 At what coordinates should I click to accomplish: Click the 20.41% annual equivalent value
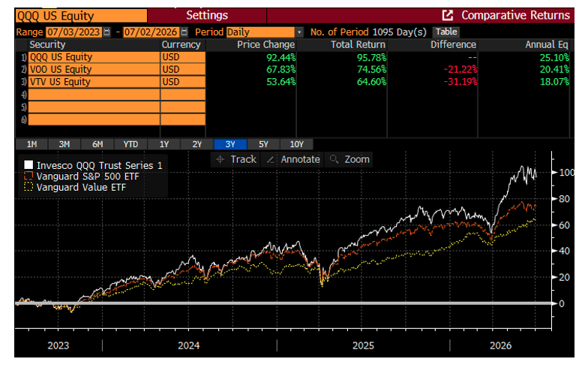(555, 69)
